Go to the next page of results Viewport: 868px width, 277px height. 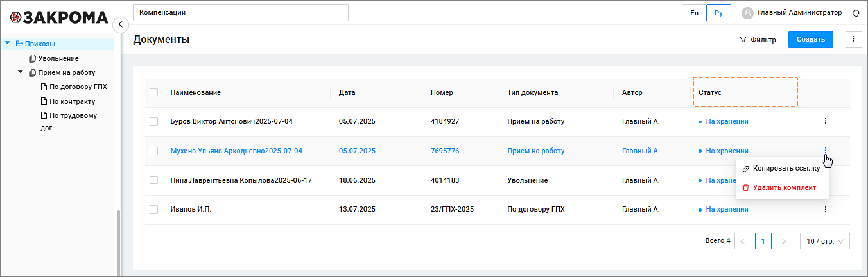point(784,241)
